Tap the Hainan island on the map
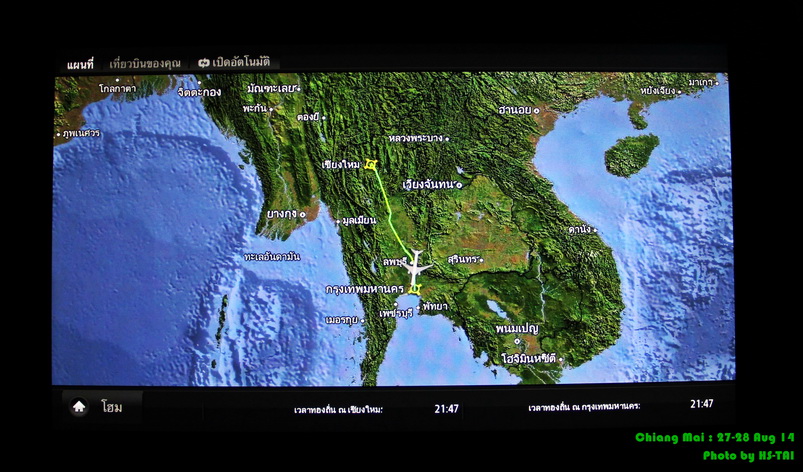The width and height of the screenshot is (803, 472). [632, 155]
